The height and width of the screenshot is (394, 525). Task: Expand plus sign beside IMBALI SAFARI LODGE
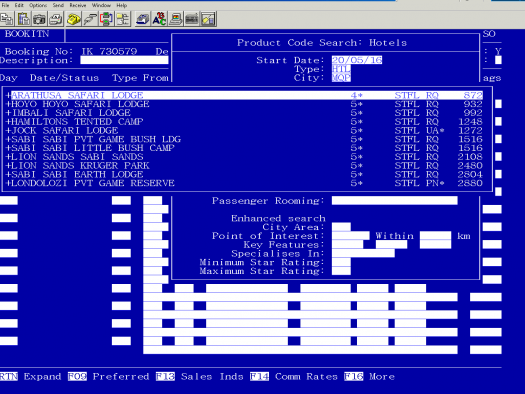[8, 113]
